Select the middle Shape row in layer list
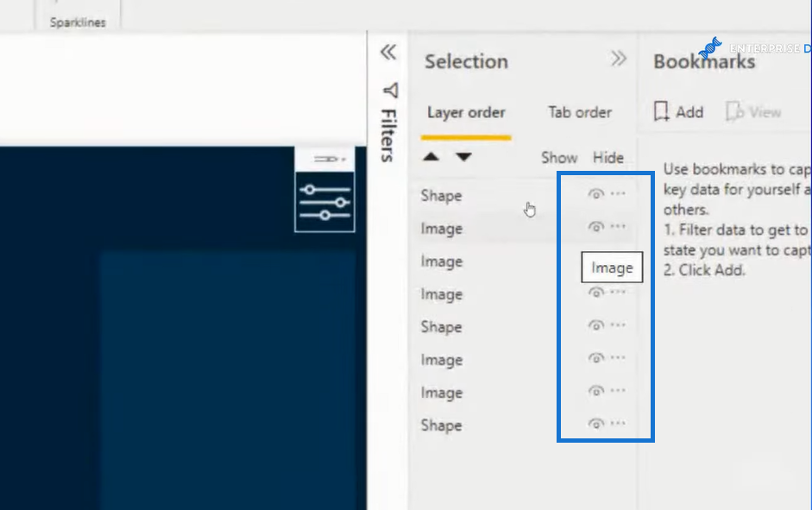The image size is (812, 510). point(523,327)
